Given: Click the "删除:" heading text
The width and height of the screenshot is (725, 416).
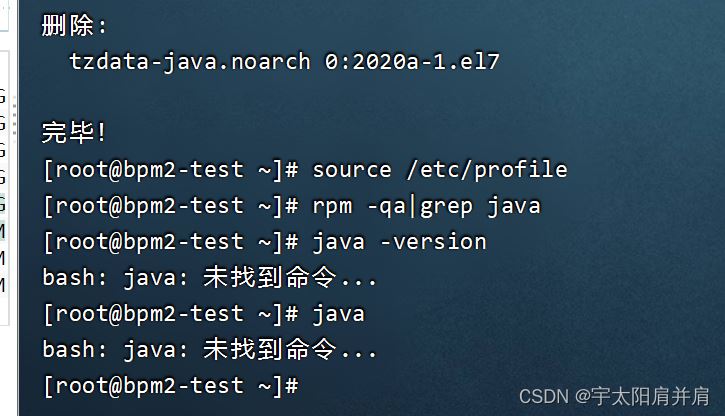Looking at the screenshot, I should 74,25.
